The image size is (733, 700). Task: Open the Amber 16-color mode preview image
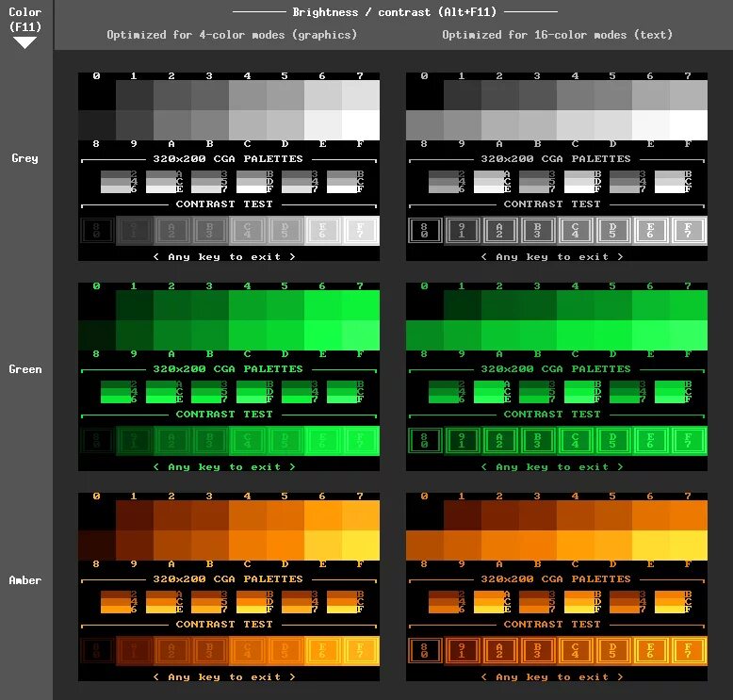(556, 586)
